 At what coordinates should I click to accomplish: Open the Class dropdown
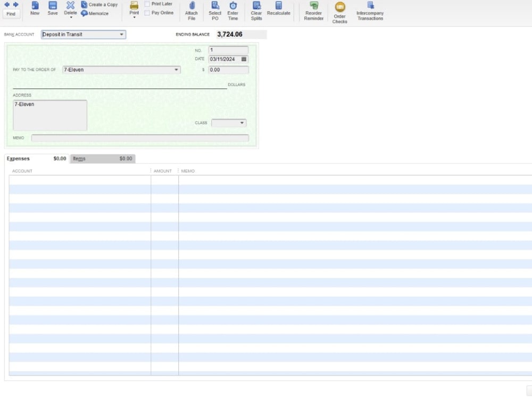(242, 123)
